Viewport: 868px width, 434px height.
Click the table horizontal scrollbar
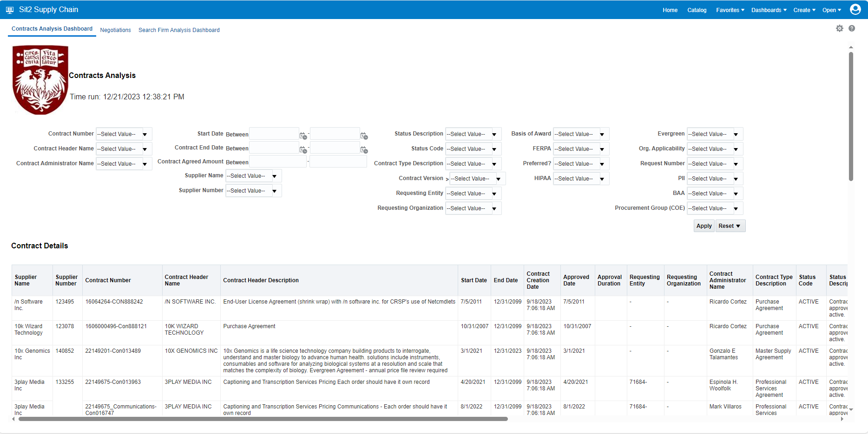pyautogui.click(x=263, y=419)
